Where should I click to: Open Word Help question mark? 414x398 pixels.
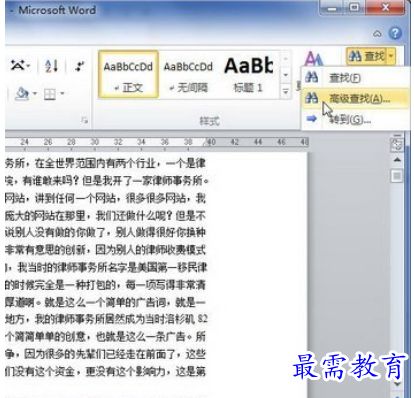point(395,33)
